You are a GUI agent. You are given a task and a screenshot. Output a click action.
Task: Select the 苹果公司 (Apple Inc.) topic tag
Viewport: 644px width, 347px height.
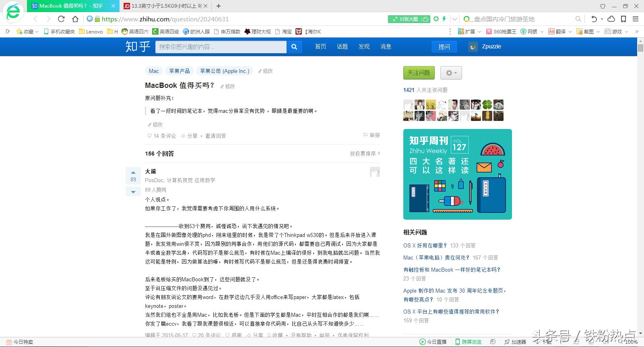tap(225, 71)
